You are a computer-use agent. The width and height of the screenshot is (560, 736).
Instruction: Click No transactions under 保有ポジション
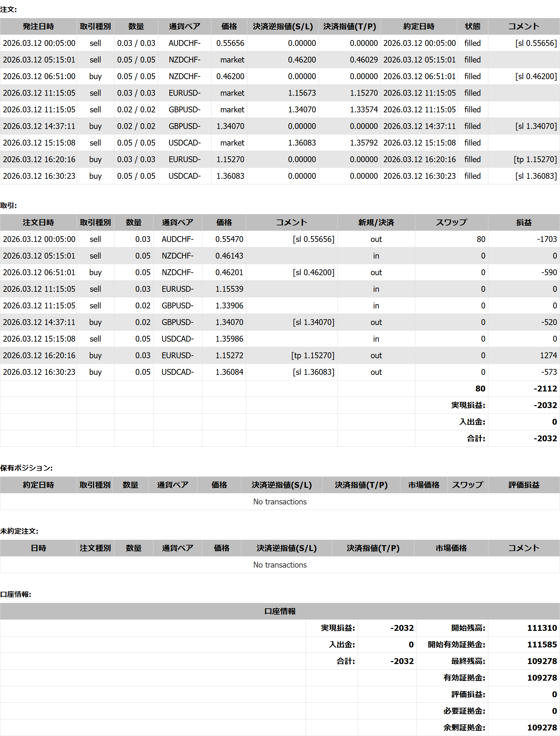280,502
